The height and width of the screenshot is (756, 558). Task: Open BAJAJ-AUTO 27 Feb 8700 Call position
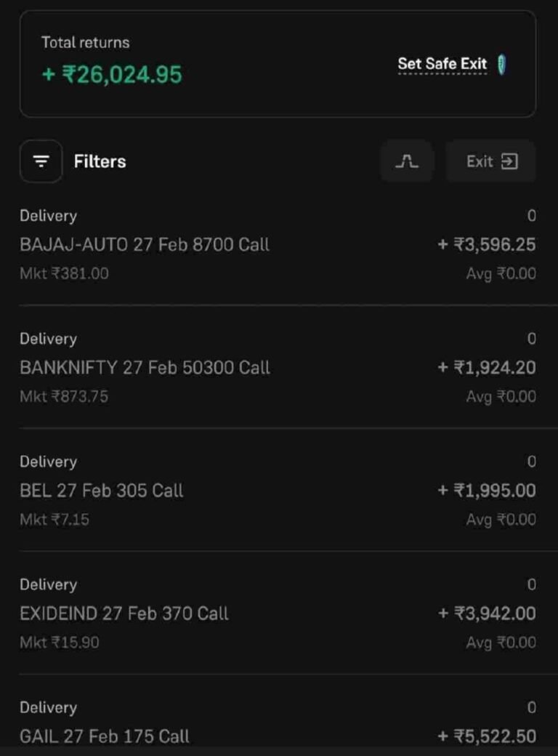(x=145, y=244)
